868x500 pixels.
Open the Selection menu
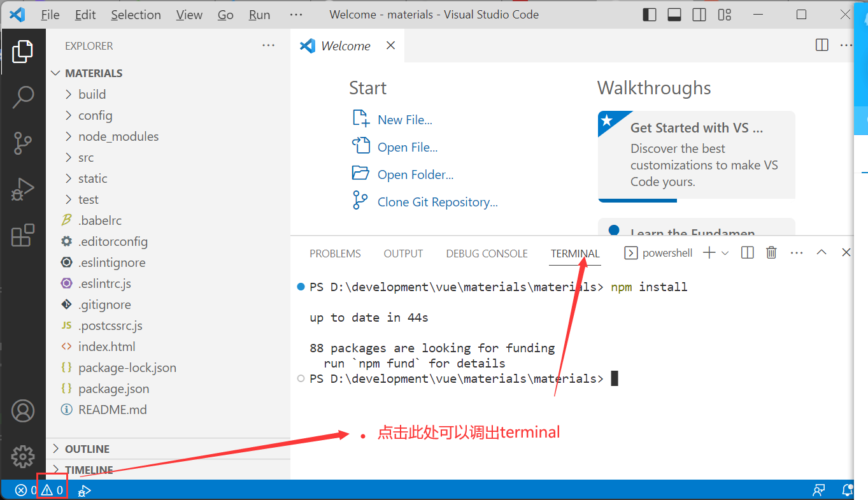point(136,15)
